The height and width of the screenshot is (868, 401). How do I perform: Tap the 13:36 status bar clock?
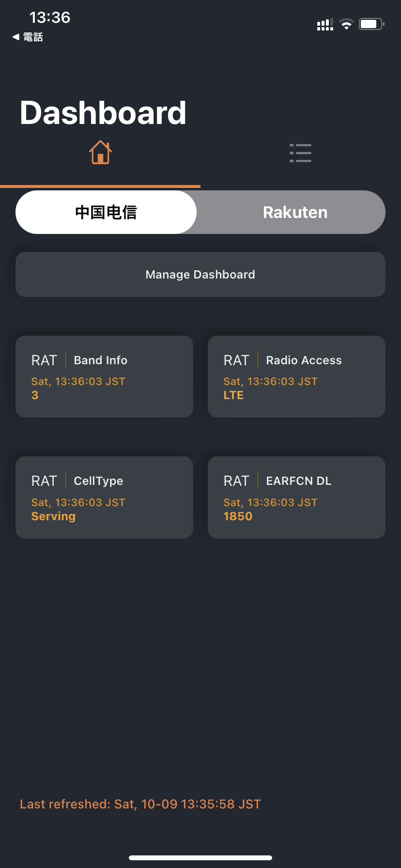click(50, 17)
